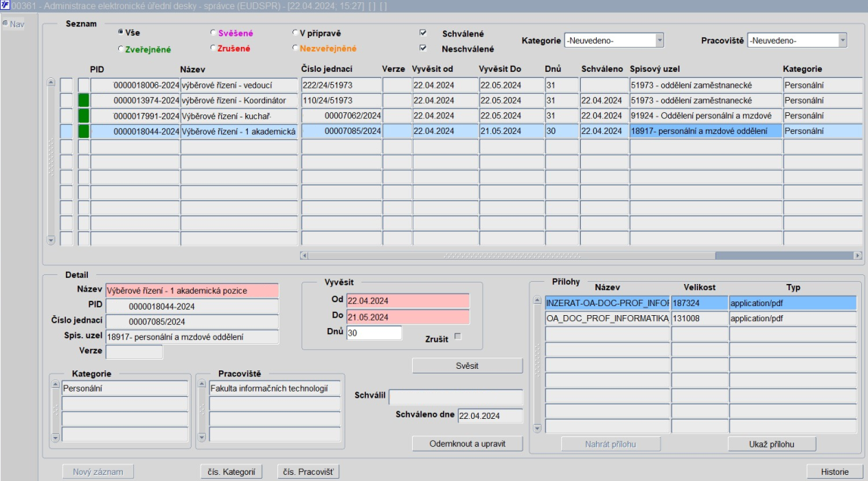Click the Svěsit button
Image resolution: width=868 pixels, height=481 pixels.
coord(467,366)
